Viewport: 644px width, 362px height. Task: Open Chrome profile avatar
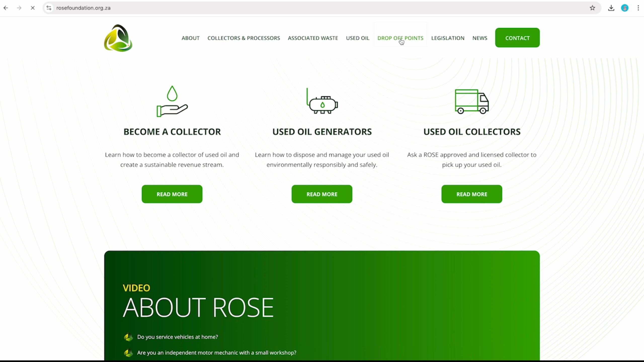(x=625, y=8)
